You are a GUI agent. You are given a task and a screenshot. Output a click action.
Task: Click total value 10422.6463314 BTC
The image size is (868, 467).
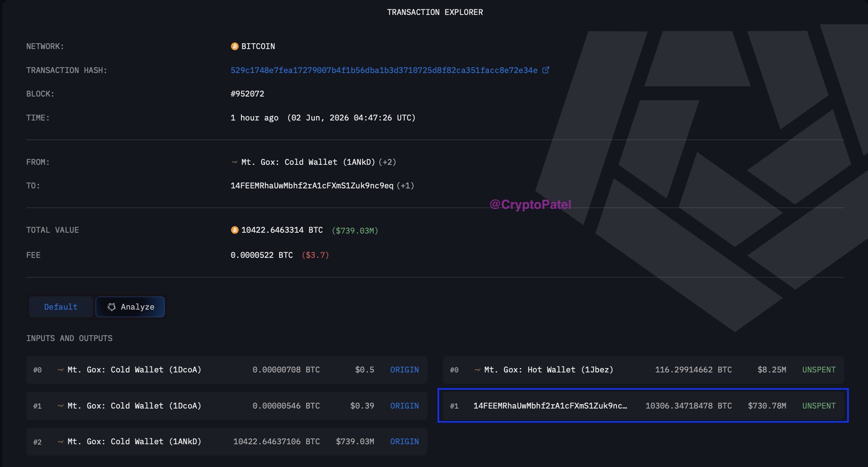282,230
